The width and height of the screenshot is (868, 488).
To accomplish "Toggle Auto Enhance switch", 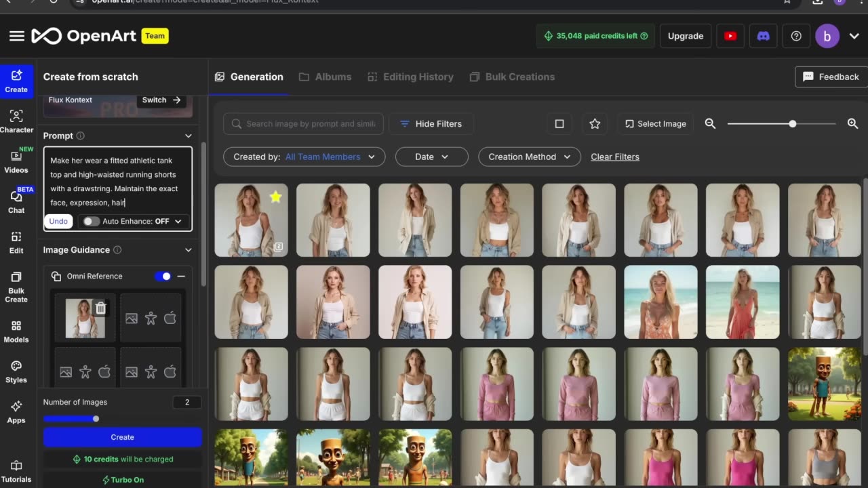I will pyautogui.click(x=91, y=221).
